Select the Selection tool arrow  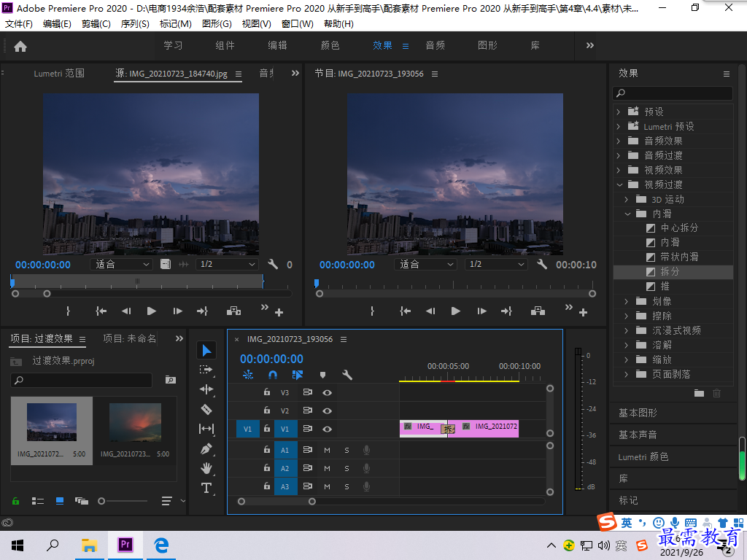(x=206, y=351)
